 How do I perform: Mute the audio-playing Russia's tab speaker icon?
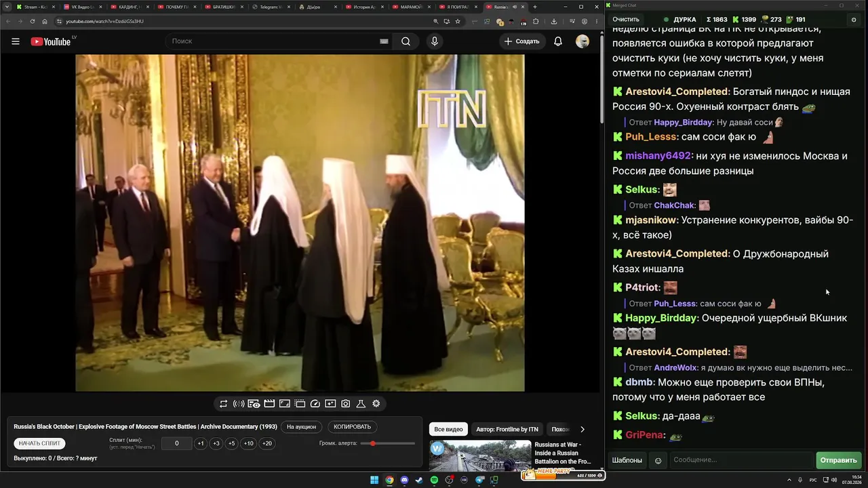coord(514,7)
